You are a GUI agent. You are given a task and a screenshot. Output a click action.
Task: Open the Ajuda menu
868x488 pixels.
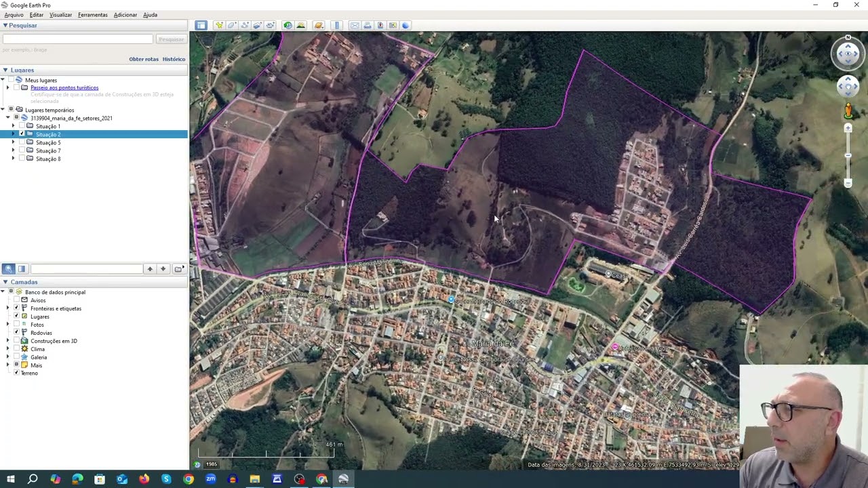(150, 15)
